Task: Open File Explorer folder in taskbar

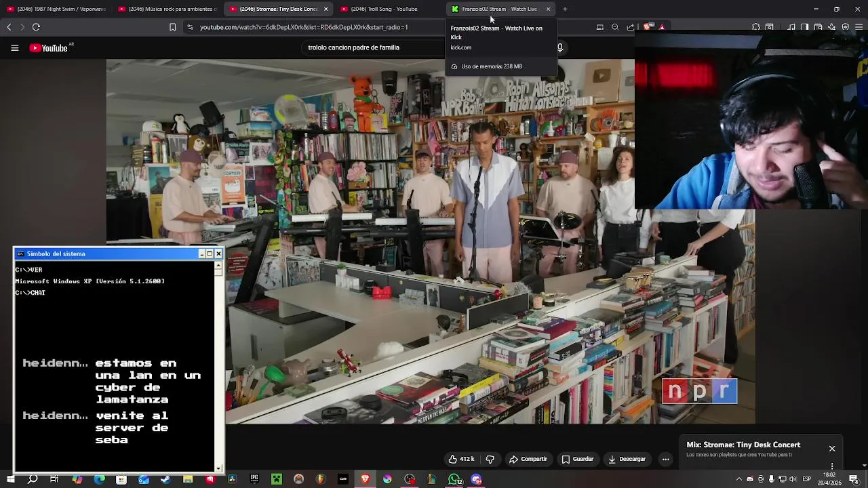Action: click(x=188, y=480)
